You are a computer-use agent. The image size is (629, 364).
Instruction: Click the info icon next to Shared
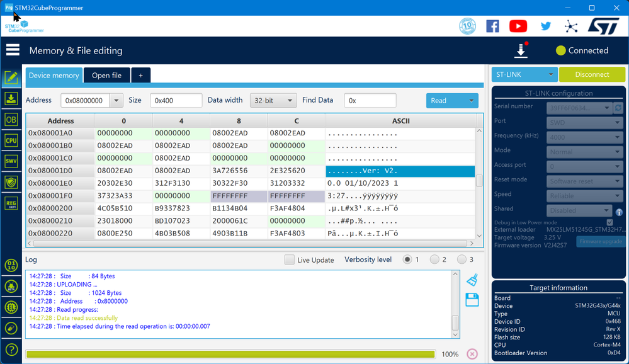[x=619, y=212]
